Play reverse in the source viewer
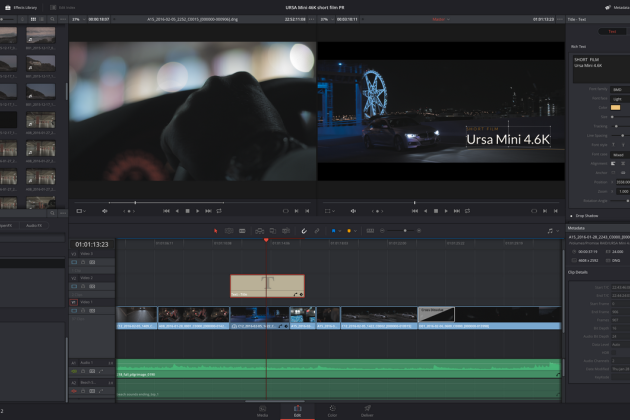 177,211
